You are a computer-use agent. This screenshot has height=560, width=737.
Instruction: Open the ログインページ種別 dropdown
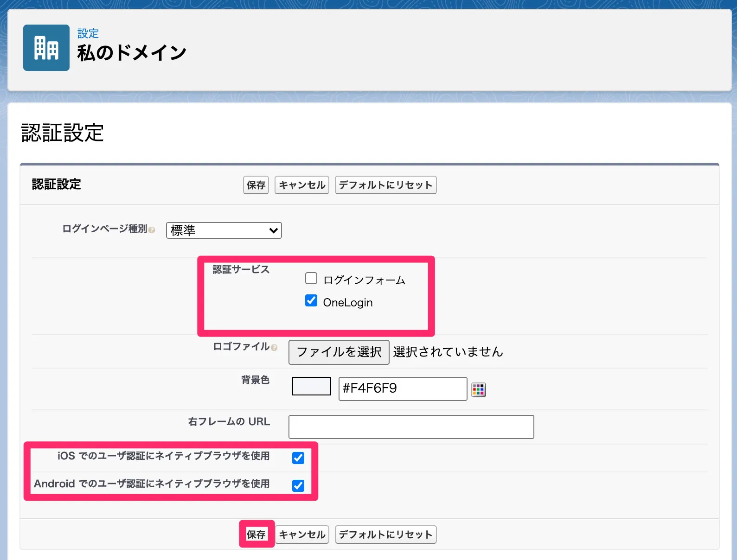[x=224, y=230]
